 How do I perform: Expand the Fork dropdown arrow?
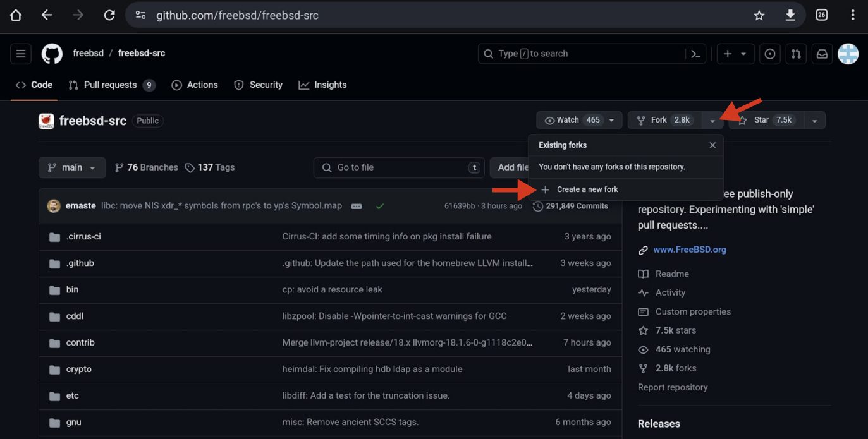click(x=712, y=120)
